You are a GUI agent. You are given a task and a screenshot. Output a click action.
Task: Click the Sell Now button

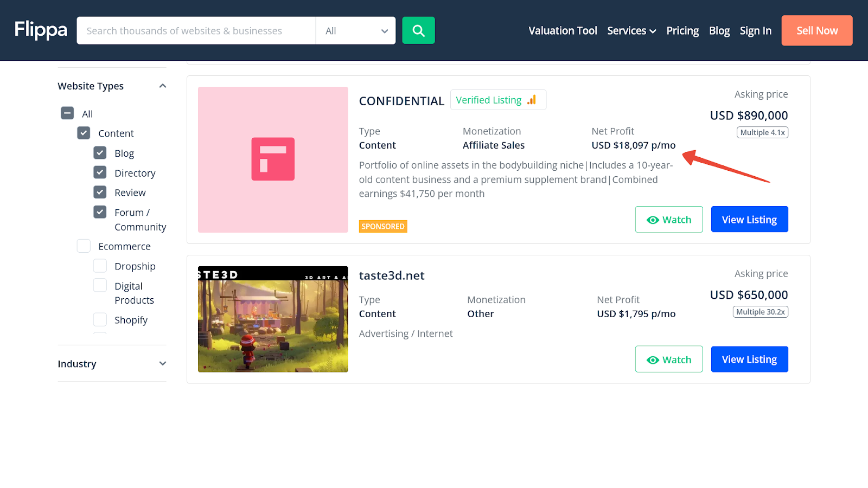click(x=817, y=30)
